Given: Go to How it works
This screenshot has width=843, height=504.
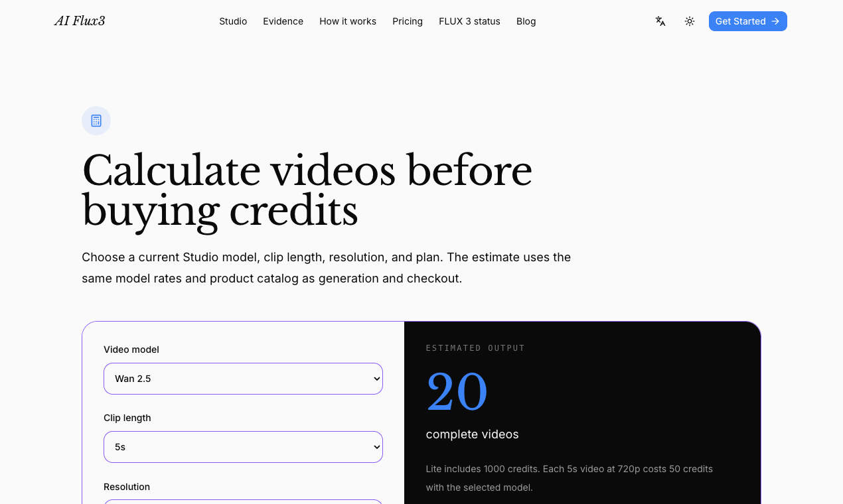Looking at the screenshot, I should click(348, 21).
